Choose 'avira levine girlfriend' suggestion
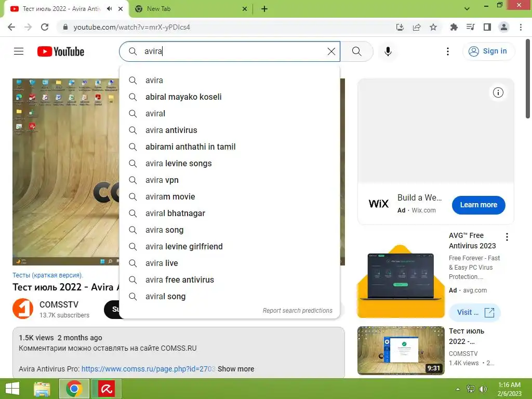Viewport: 532px width, 399px height. 230,247
